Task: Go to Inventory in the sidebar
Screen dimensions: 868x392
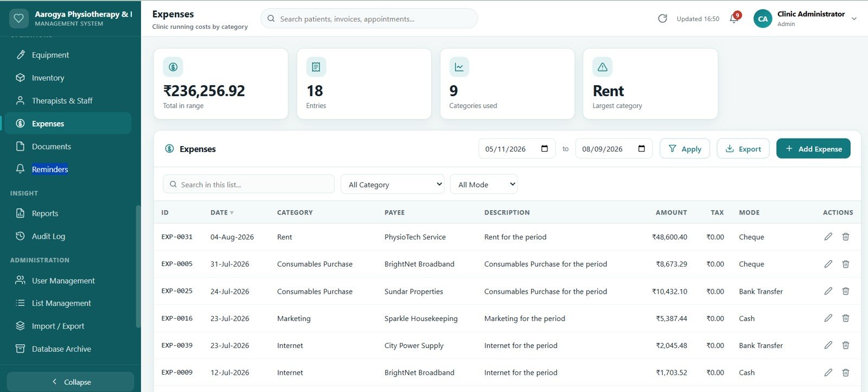Action: (68, 78)
